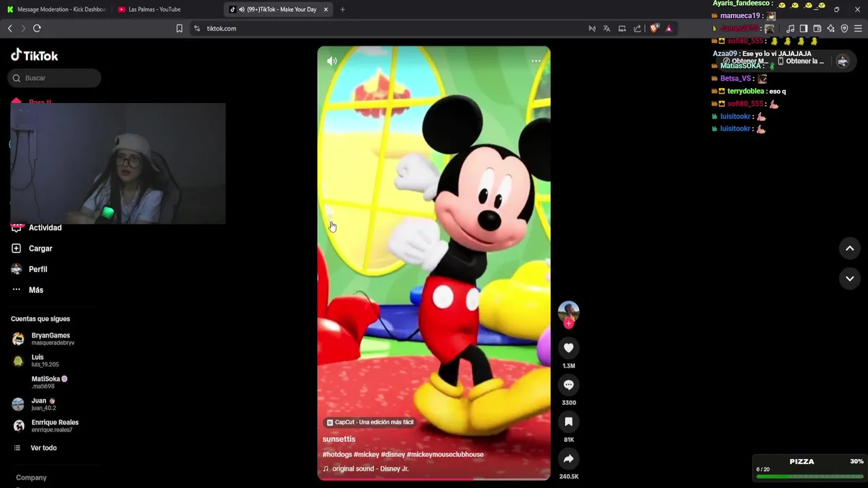This screenshot has width=868, height=488.
Task: Expand the Más menu
Action: (x=27, y=290)
